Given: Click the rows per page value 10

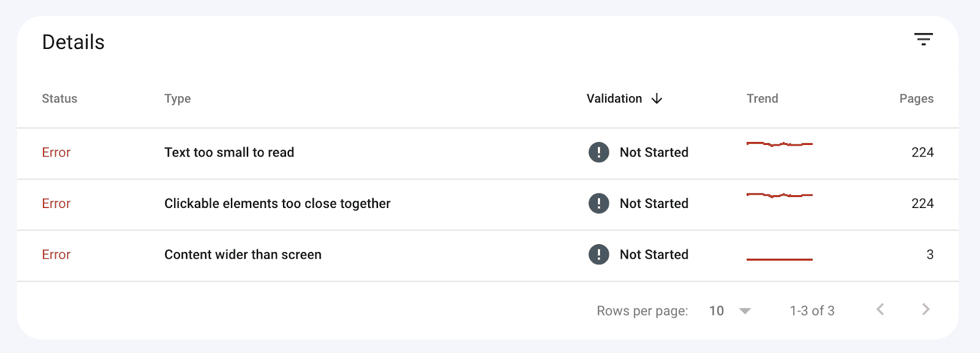Looking at the screenshot, I should click(x=717, y=311).
